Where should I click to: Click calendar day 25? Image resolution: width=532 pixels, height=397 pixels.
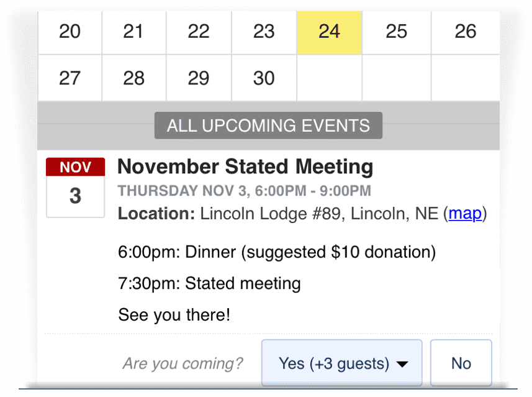tap(396, 32)
